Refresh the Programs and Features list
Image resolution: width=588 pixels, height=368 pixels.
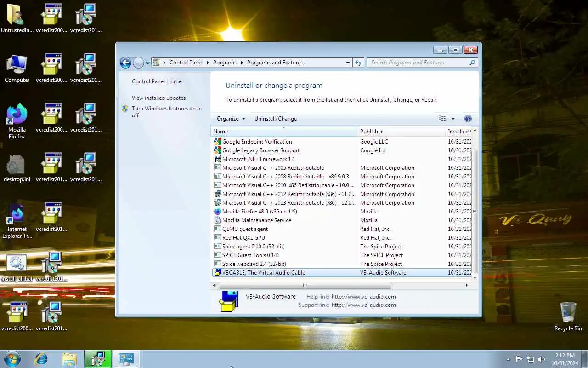point(358,63)
